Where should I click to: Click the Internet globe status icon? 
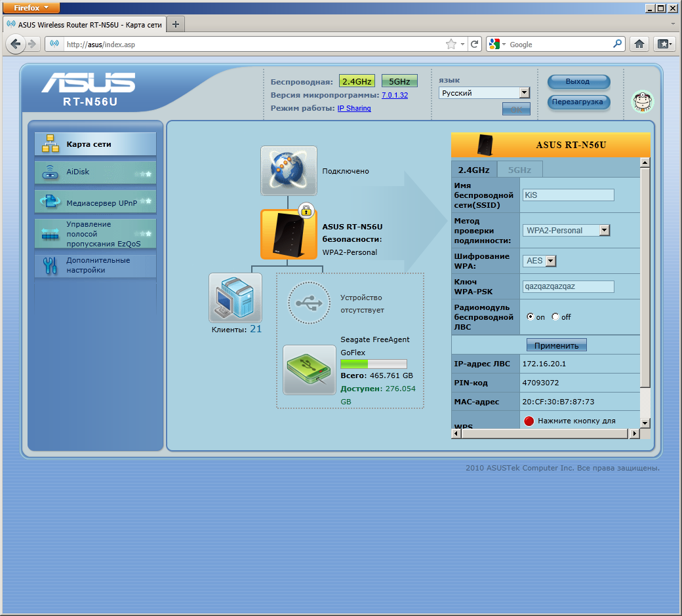pos(289,170)
